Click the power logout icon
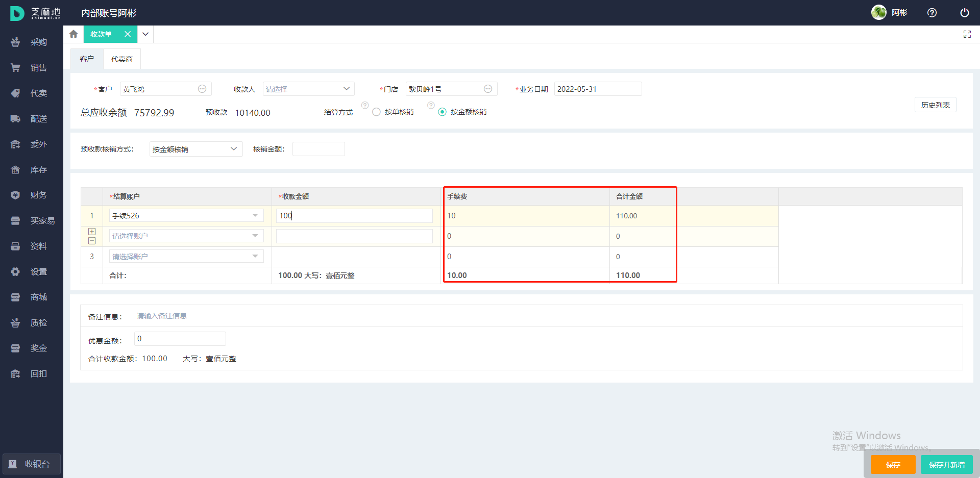Image resolution: width=980 pixels, height=478 pixels. tap(965, 13)
